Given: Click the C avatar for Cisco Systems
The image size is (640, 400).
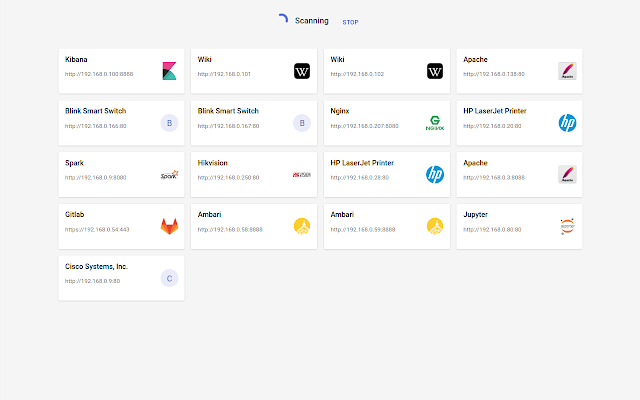Looking at the screenshot, I should (169, 278).
